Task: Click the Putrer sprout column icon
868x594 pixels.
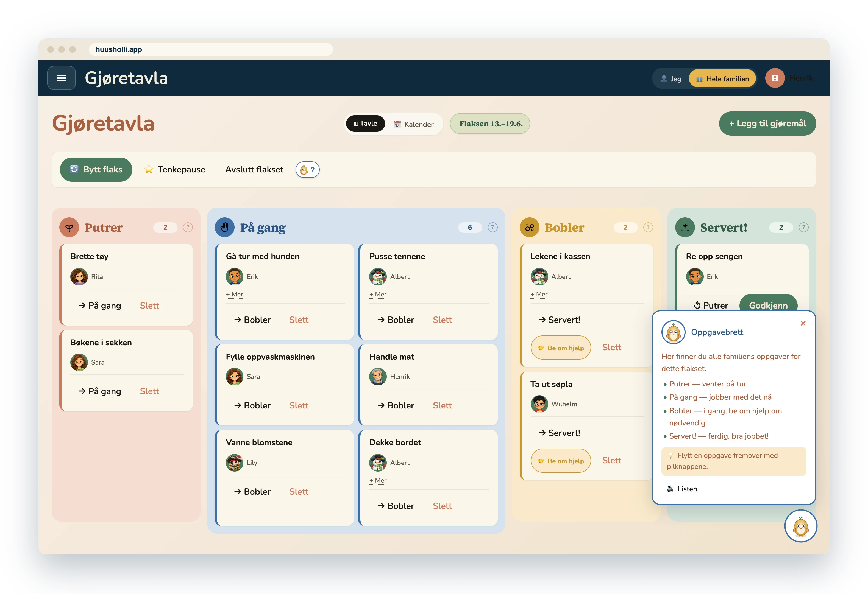Action: [x=69, y=227]
